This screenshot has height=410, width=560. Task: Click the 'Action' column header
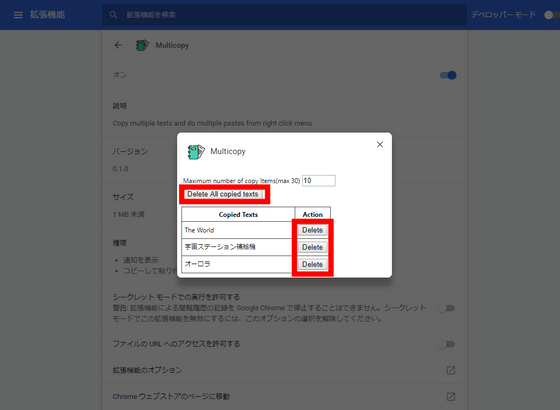[x=312, y=214]
